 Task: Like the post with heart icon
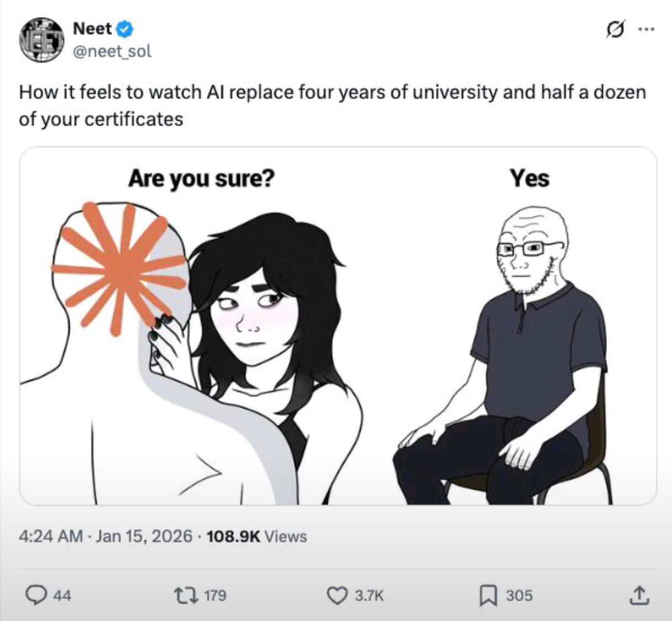[336, 595]
